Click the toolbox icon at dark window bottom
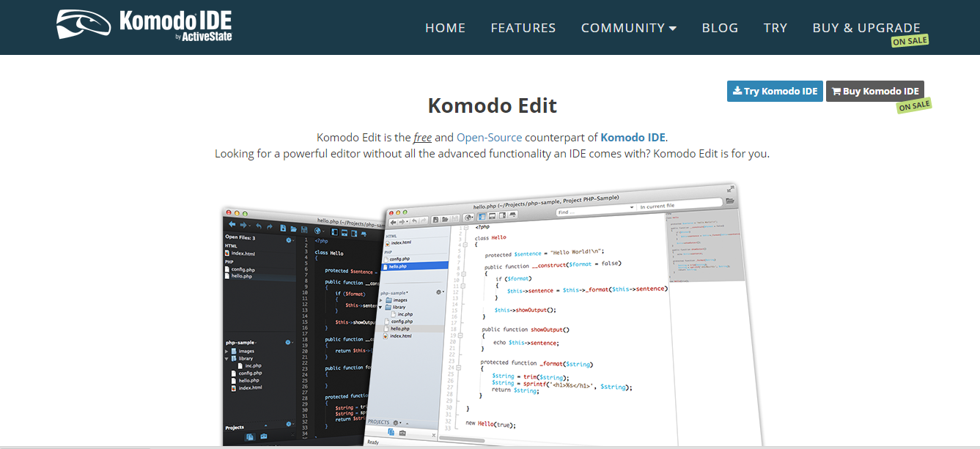980x449 pixels. [264, 436]
